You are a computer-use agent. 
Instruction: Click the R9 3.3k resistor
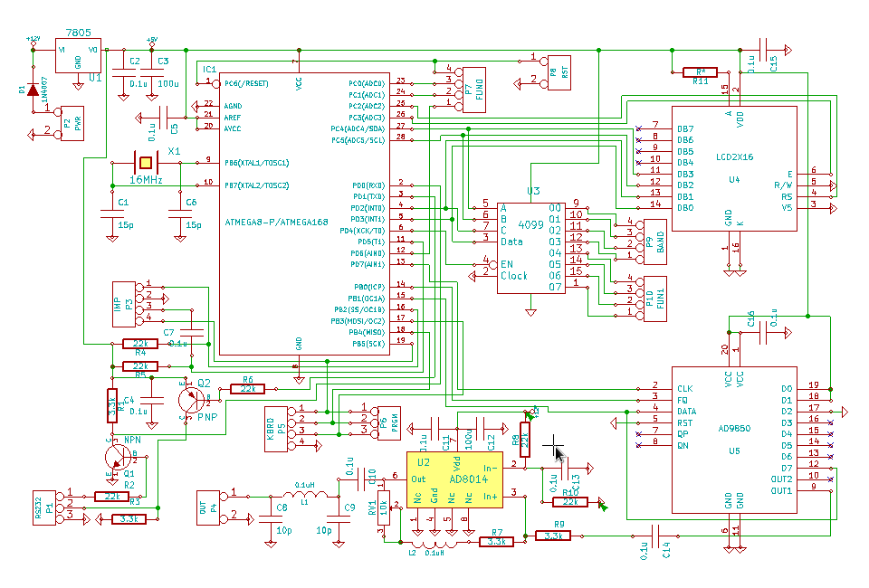click(x=552, y=536)
